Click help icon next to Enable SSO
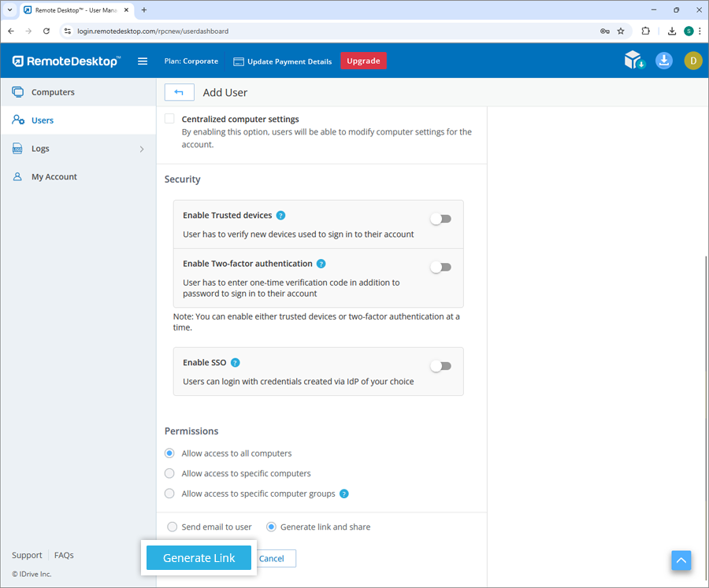This screenshot has width=709, height=588. (236, 363)
